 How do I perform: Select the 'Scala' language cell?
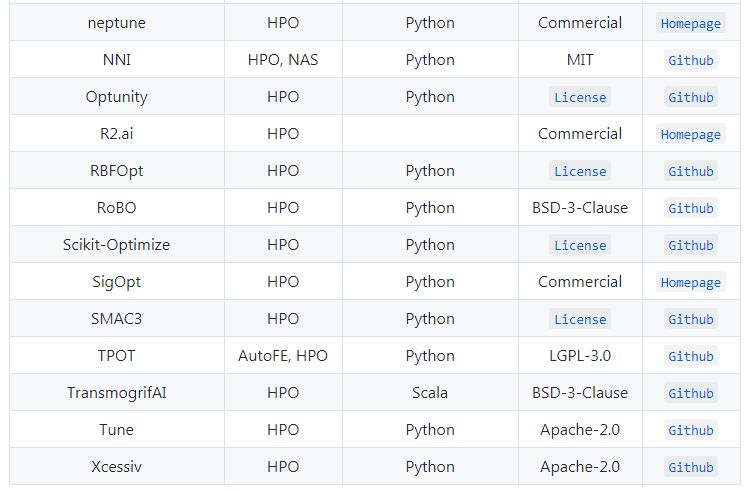coord(430,392)
